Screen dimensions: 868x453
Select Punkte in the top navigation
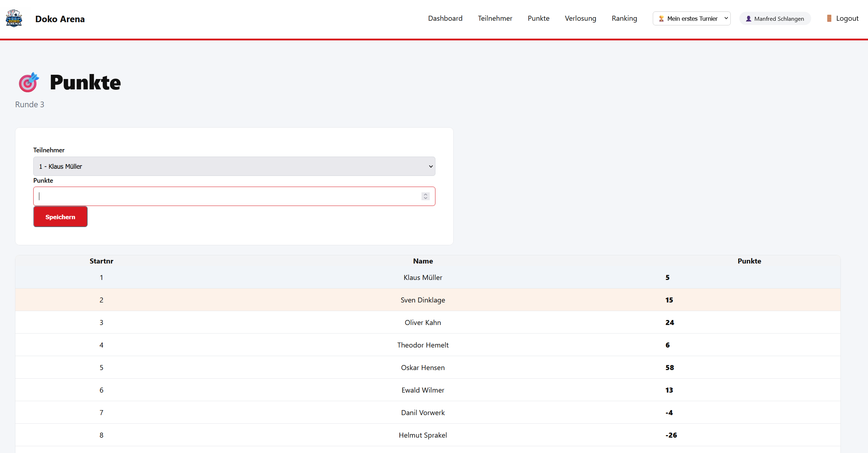(x=538, y=18)
